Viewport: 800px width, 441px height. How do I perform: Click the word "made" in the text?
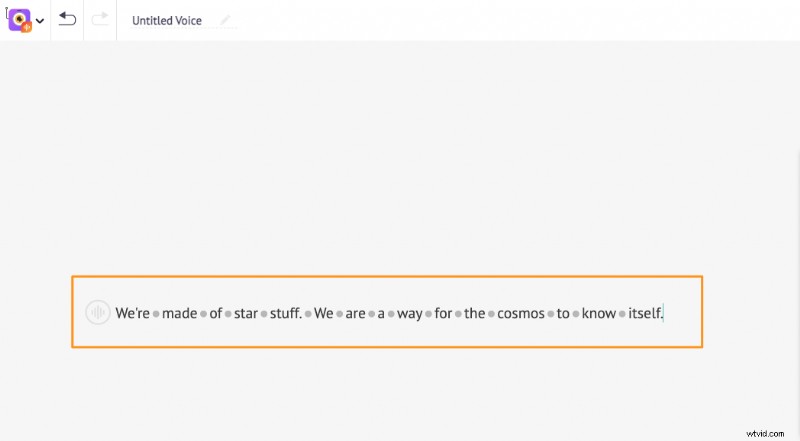click(x=180, y=313)
